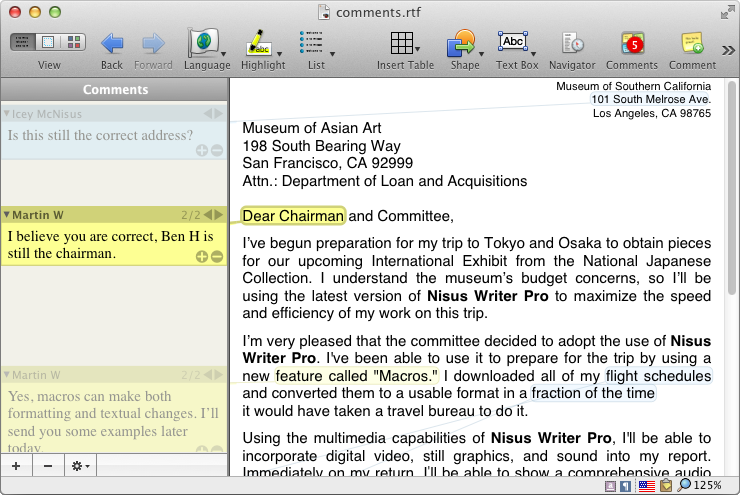Select the 'Is this still the correct address?' comment
Screen dimensions: 740x495
(100, 135)
